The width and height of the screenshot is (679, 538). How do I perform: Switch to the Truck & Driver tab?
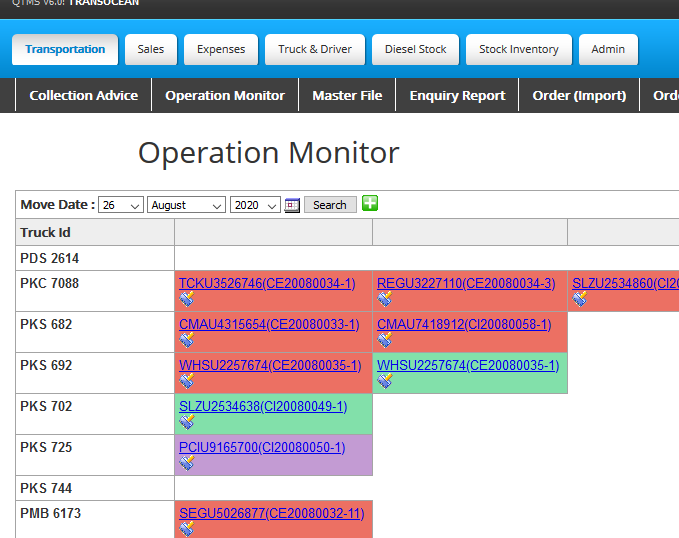[314, 49]
